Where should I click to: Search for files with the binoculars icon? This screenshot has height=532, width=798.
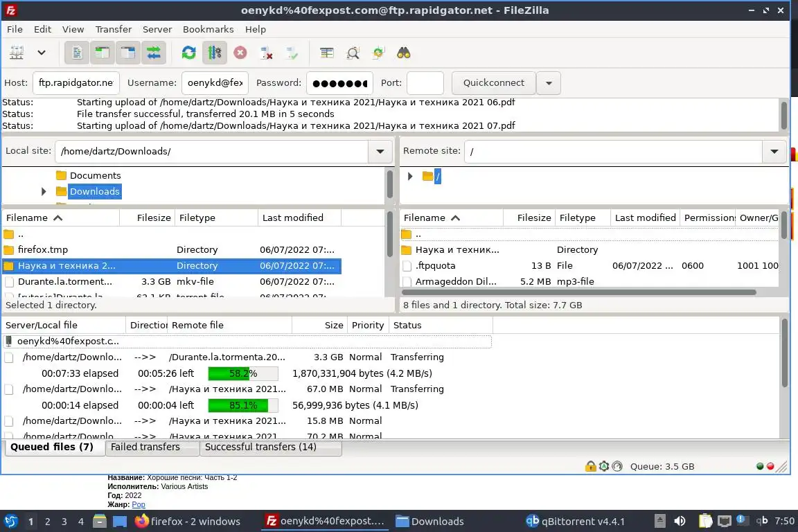point(404,53)
